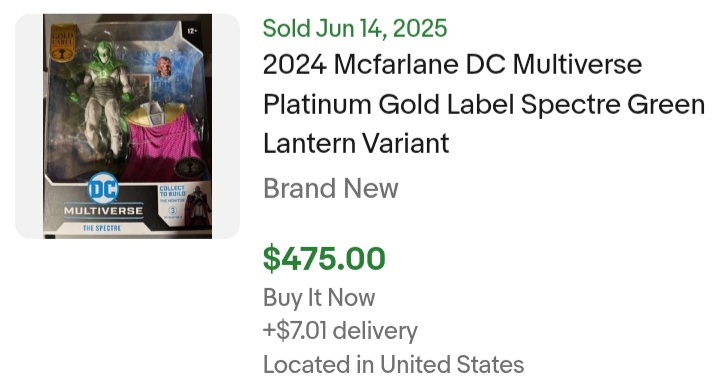720x391 pixels.
Task: Click the Platinum edition seal on box
Action: pos(190,168)
